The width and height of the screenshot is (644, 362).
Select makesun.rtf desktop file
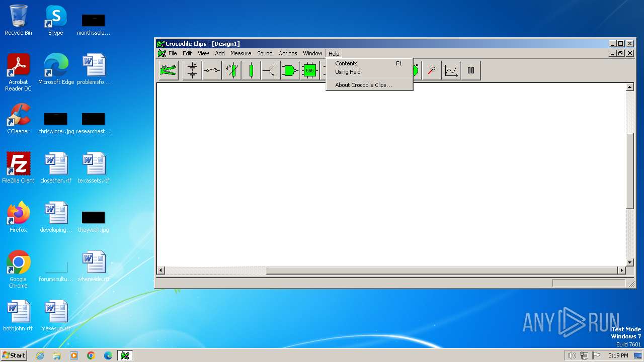tap(56, 315)
